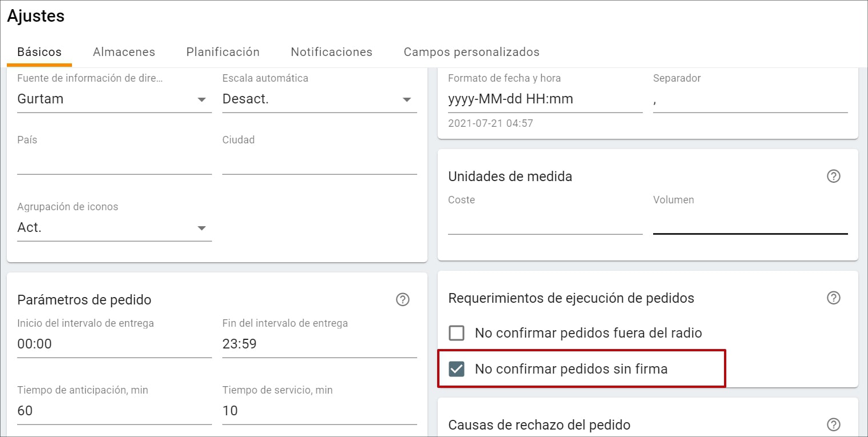Open help for Unidades de medida section
This screenshot has height=437, width=868.
[x=834, y=176]
